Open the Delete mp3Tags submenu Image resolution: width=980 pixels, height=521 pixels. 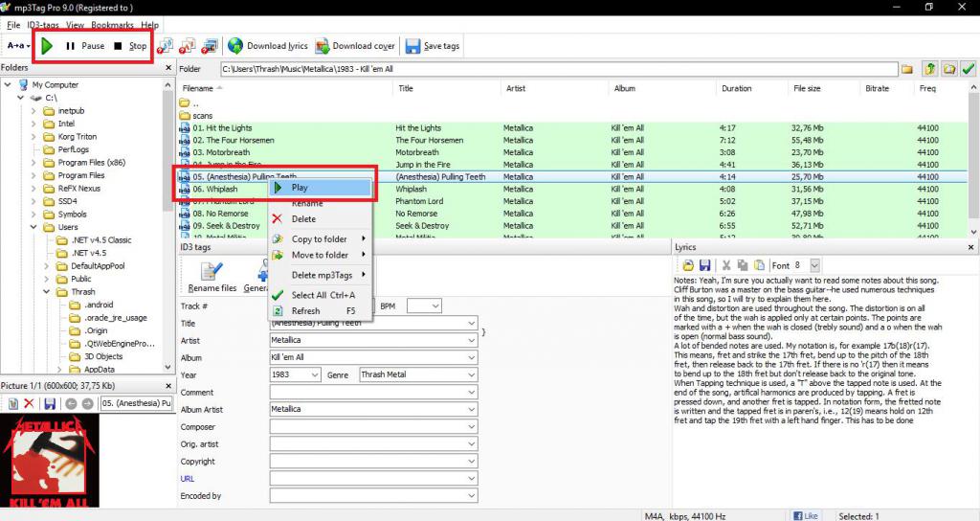pos(321,275)
